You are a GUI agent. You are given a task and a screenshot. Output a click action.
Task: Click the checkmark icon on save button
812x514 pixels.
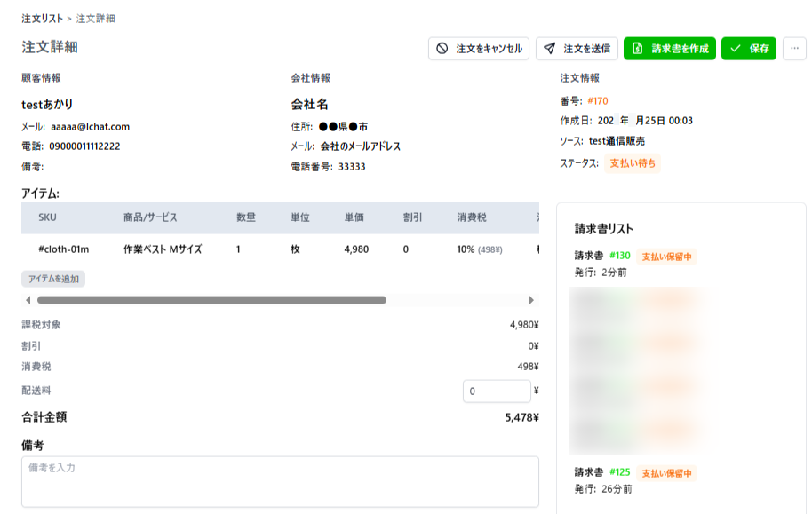[736, 49]
